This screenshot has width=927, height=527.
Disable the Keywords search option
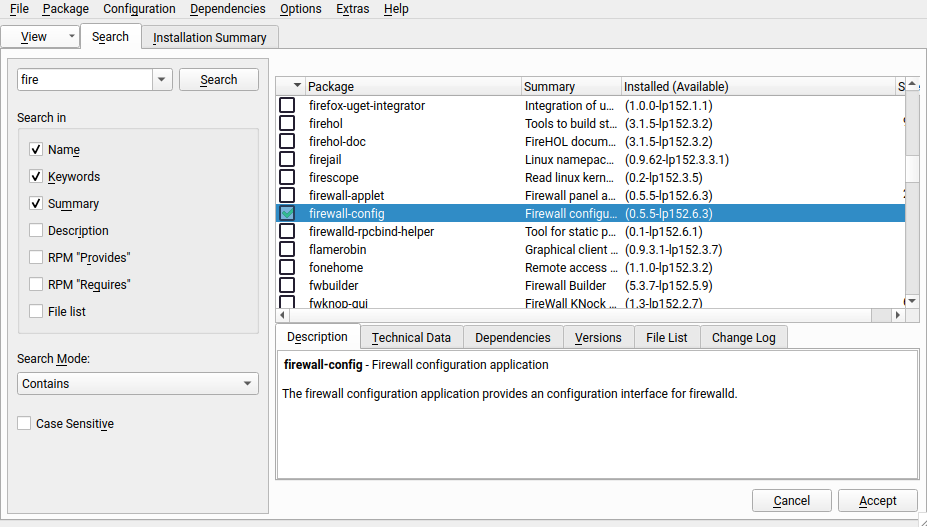point(36,176)
